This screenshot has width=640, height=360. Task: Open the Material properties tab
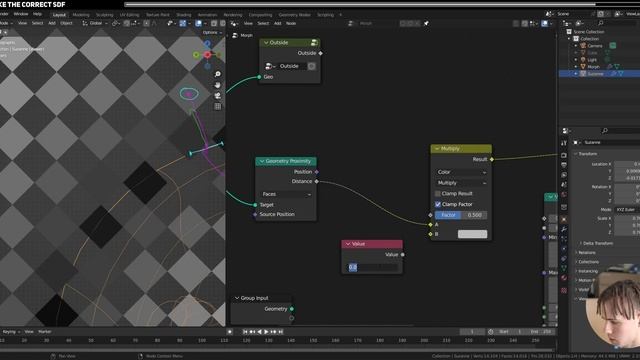coord(564,278)
